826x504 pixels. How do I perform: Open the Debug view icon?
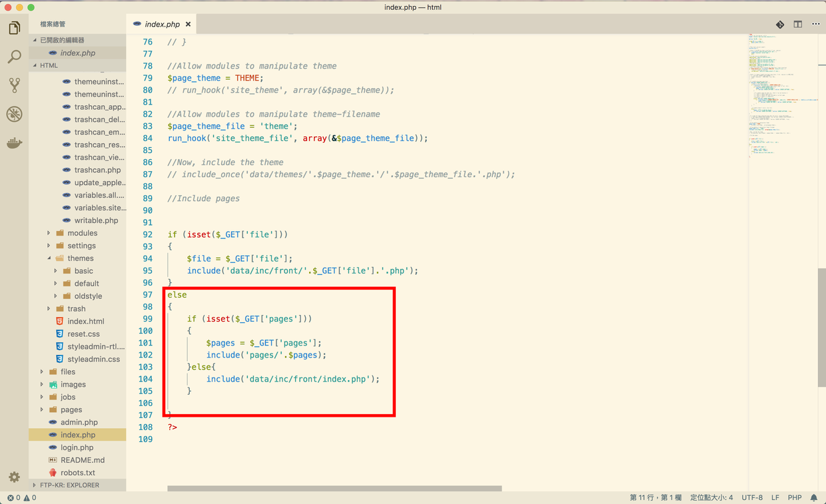coord(14,114)
